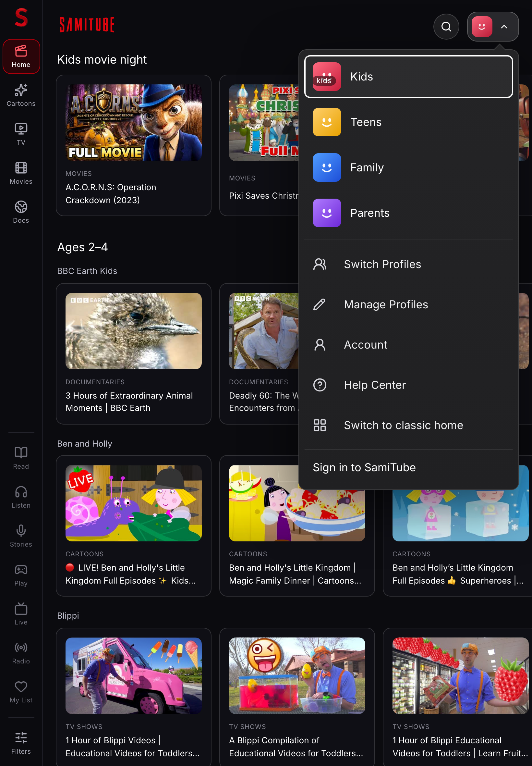Open Help Center from the menu

pos(408,385)
